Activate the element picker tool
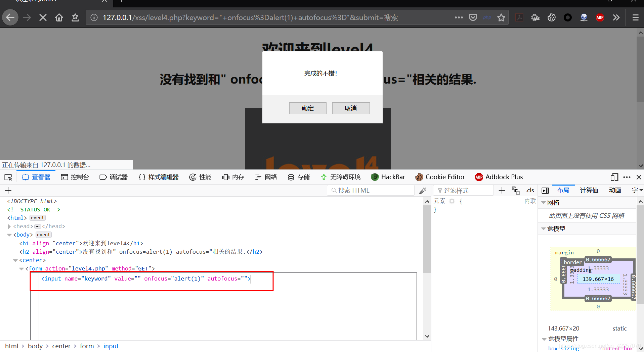The width and height of the screenshot is (644, 352). coord(8,177)
